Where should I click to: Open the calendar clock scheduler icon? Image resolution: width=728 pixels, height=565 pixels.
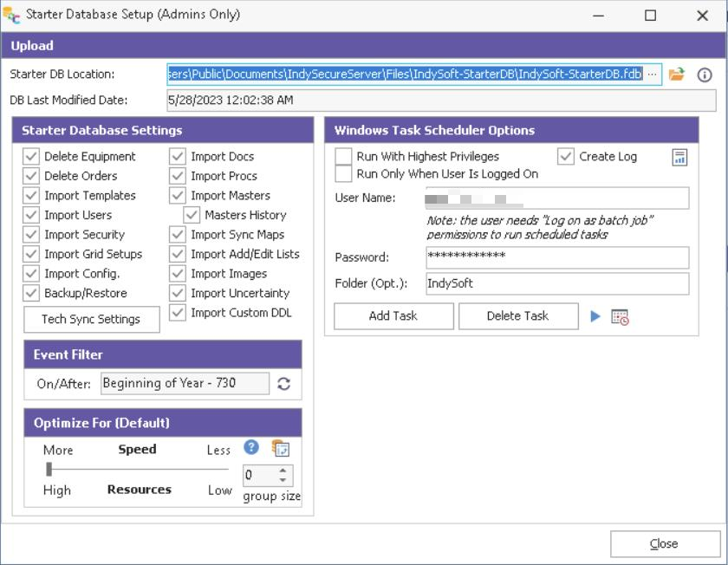620,317
